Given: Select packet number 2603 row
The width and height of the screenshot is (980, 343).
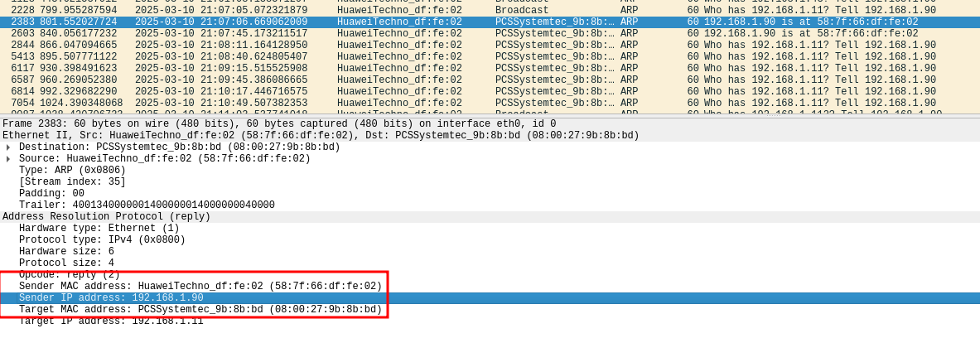Looking at the screenshot, I should tap(331, 34).
